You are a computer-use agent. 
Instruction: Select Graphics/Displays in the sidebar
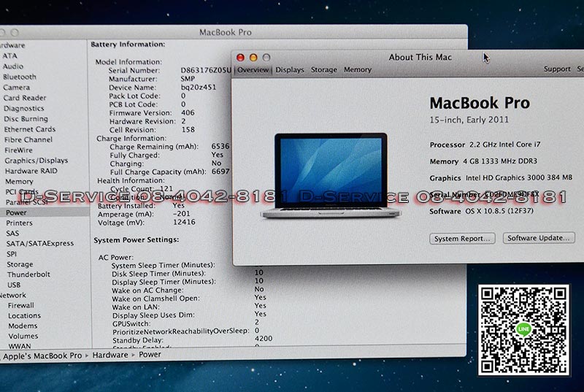tap(36, 161)
